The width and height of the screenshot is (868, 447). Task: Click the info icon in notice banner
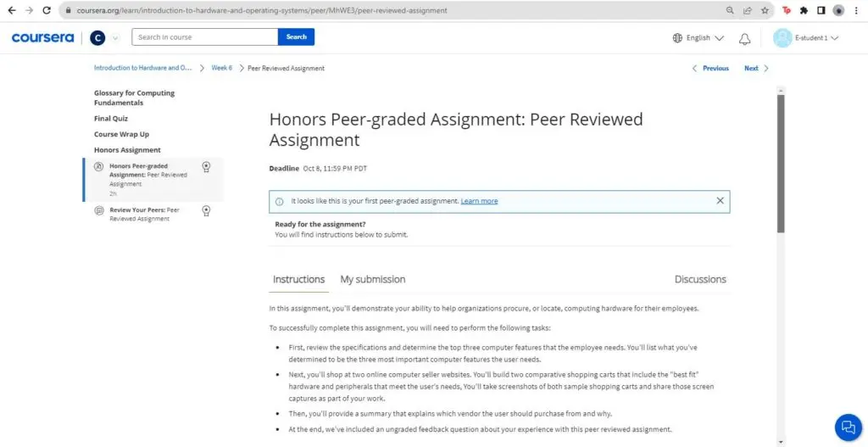coord(280,202)
